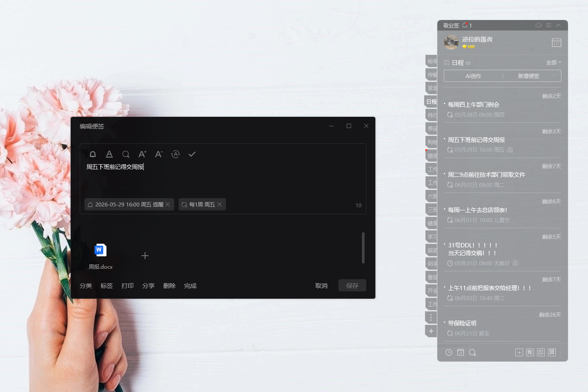The image size is (588, 392).
Task: Choose font color with underlined A icon
Action: 109,154
